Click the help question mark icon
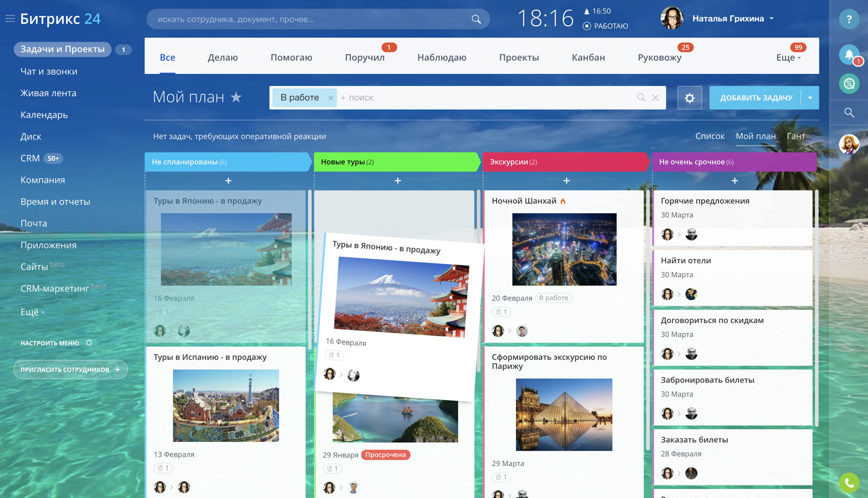The width and height of the screenshot is (868, 498). 849,19
